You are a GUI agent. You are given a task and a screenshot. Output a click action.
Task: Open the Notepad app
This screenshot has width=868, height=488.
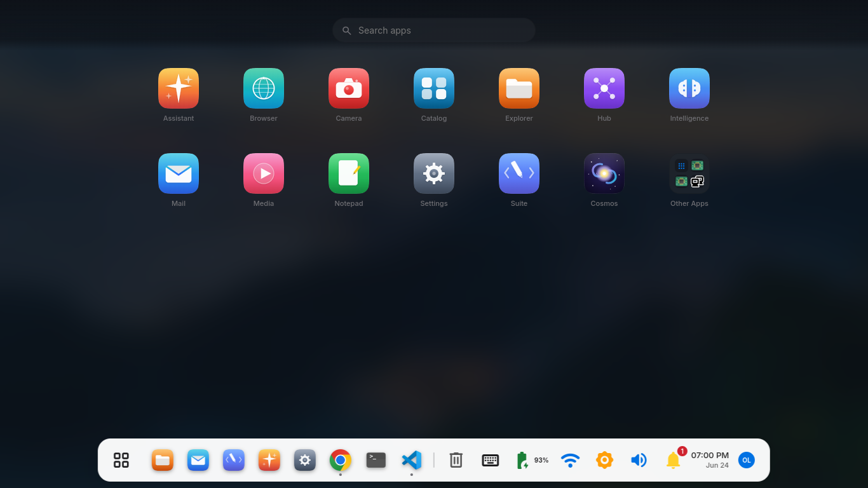(349, 173)
